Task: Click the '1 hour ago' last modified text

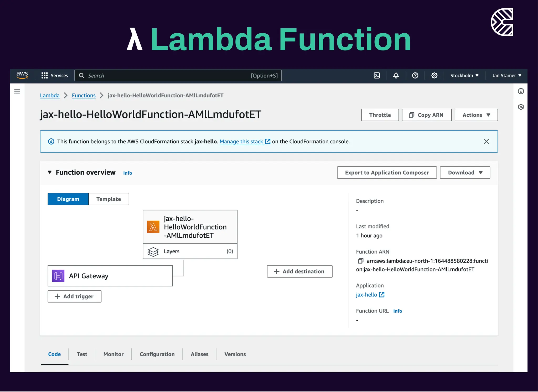Action: click(x=369, y=236)
